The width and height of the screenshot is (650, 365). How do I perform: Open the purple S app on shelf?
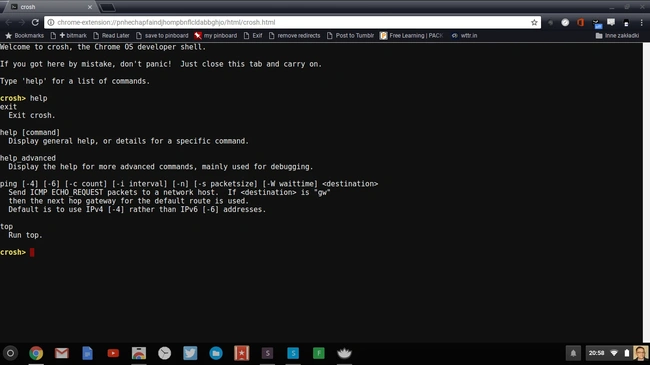pyautogui.click(x=267, y=353)
